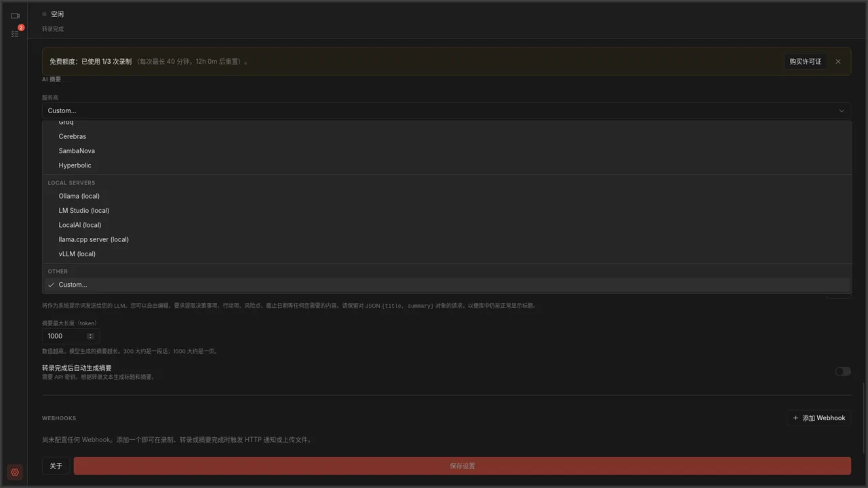This screenshot has height=488, width=868.
Task: Click the token length stepper arrows
Action: pyautogui.click(x=90, y=336)
